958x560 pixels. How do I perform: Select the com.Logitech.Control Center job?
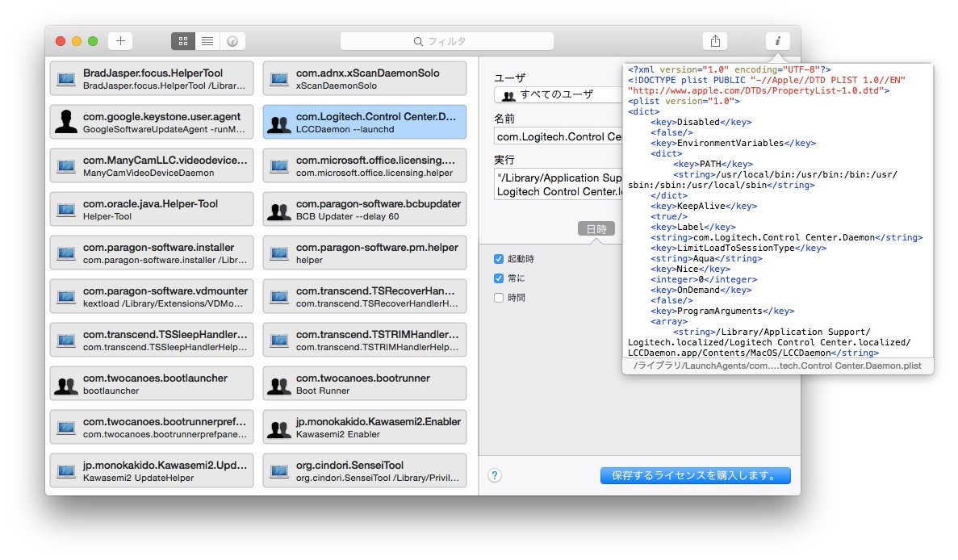coord(365,122)
